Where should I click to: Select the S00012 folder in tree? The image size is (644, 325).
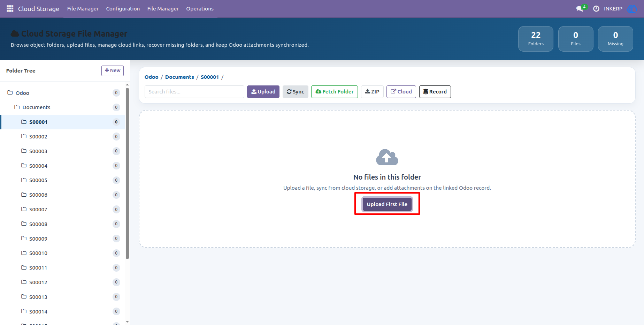63,282
